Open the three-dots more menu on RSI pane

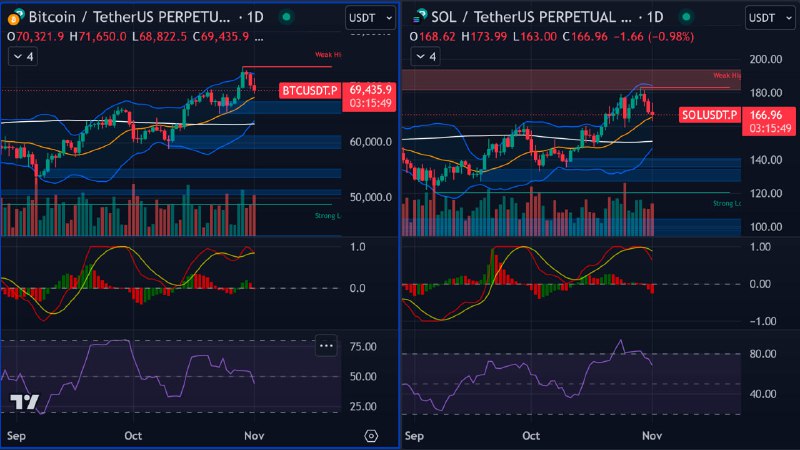(326, 345)
